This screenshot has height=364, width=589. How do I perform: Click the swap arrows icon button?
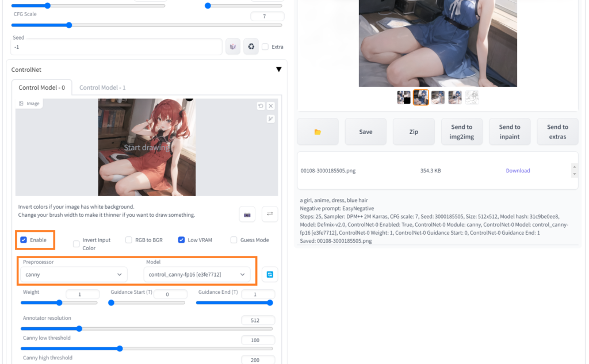(x=270, y=214)
